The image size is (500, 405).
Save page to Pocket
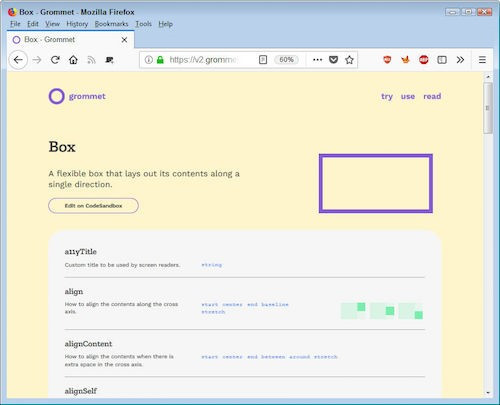[333, 60]
